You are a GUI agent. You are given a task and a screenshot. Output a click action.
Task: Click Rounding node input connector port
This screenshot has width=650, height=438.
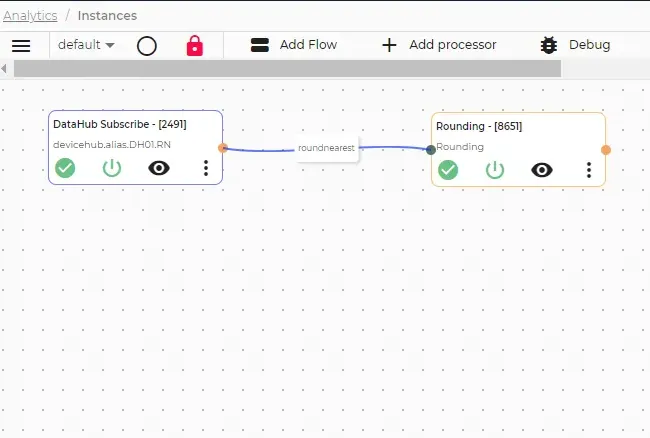tap(431, 150)
